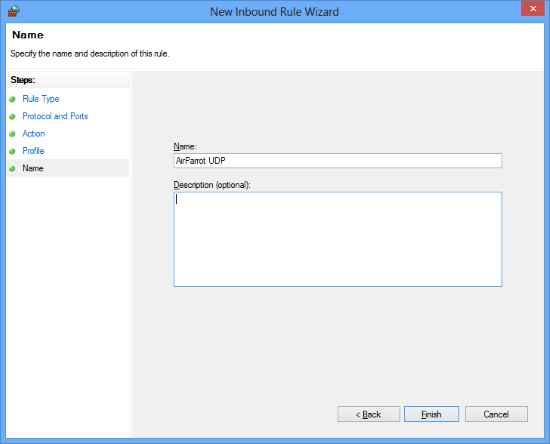Click the green bullet beside Protocol and Ports

[x=12, y=116]
